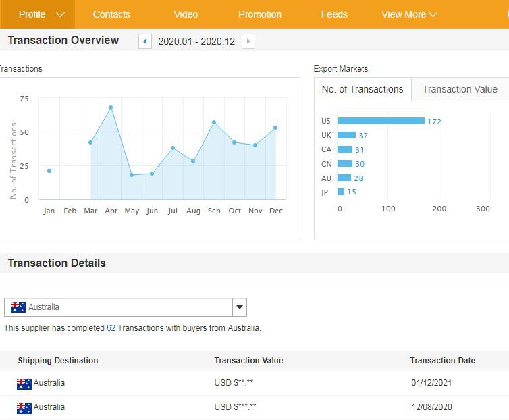Screen dimensions: 509x420
Task: Click Australia flag in second transaction row
Action: (24, 408)
